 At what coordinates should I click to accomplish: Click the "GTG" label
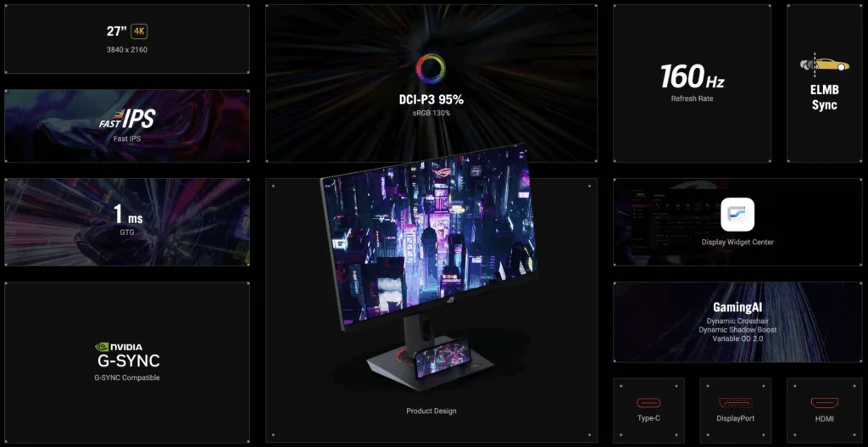pyautogui.click(x=127, y=232)
